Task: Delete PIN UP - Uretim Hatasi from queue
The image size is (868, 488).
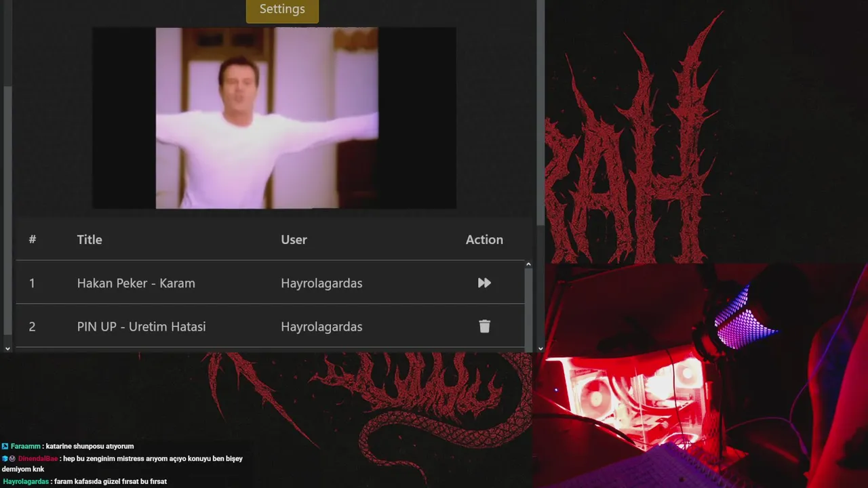Action: (x=484, y=326)
